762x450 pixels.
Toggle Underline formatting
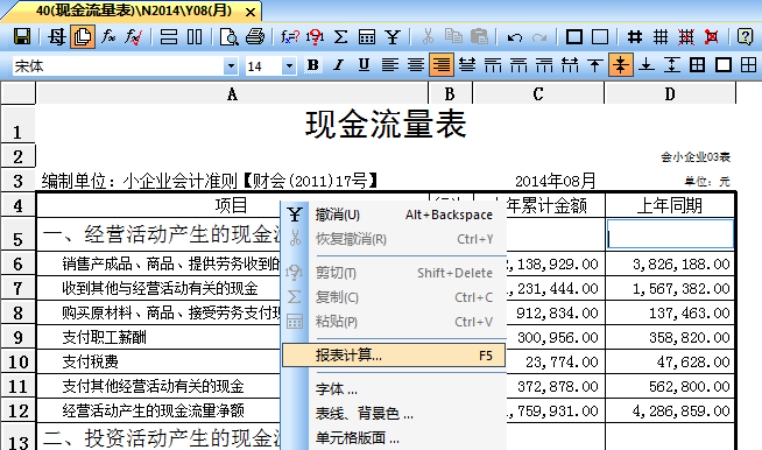click(364, 65)
